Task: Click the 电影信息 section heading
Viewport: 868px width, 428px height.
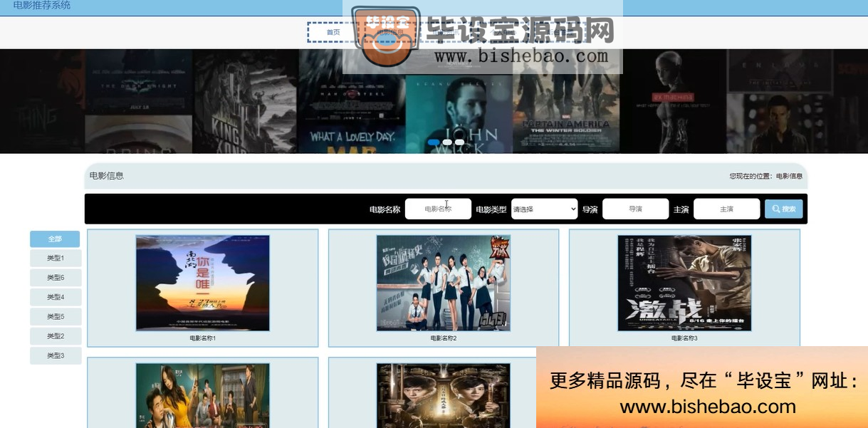Action: [x=107, y=176]
